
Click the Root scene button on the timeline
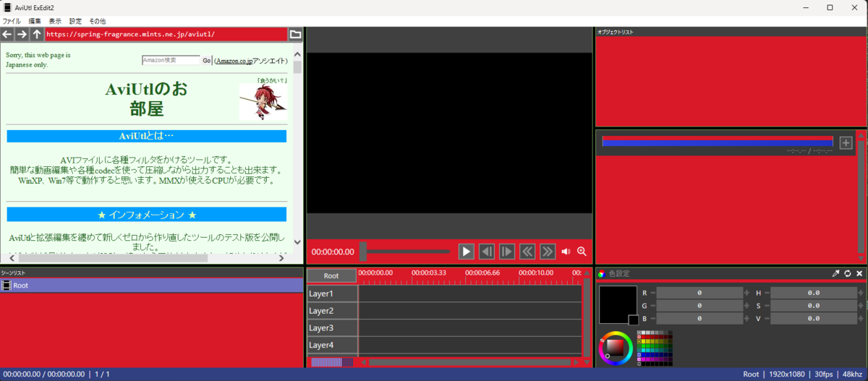coord(331,275)
